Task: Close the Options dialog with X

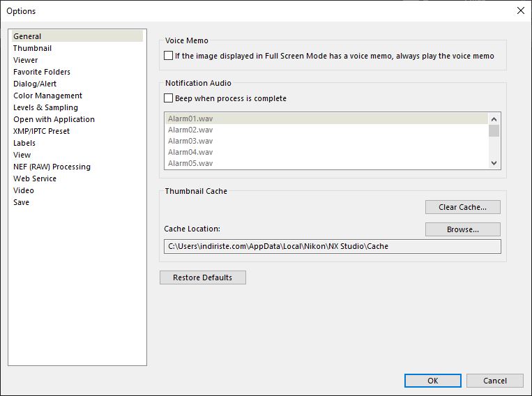Action: pyautogui.click(x=521, y=11)
